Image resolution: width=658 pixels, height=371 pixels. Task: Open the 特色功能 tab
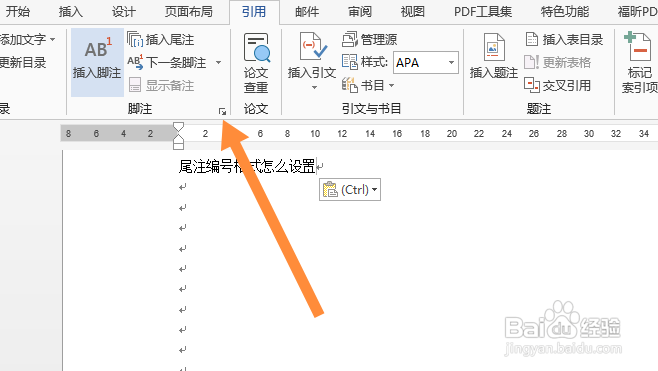(565, 11)
